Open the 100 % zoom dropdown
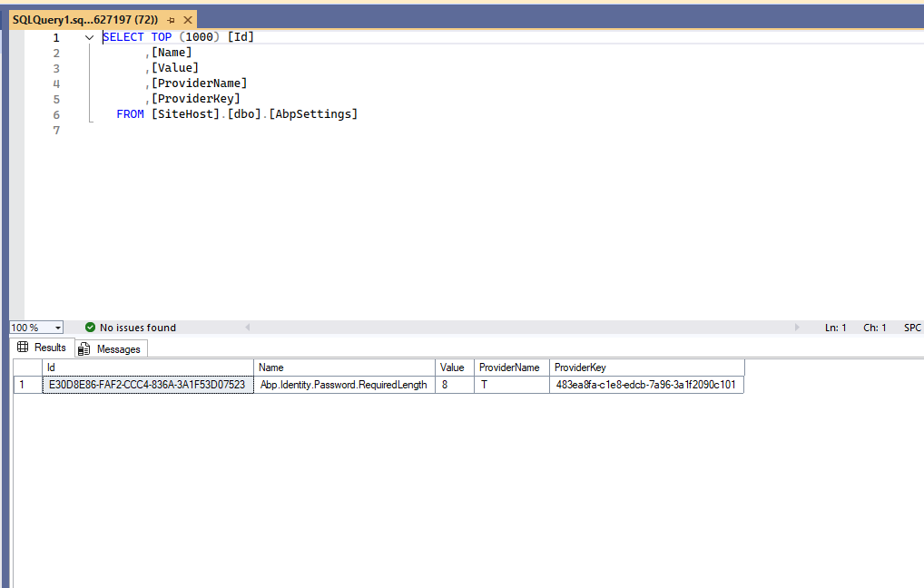The height and width of the screenshot is (588, 924). 58,328
